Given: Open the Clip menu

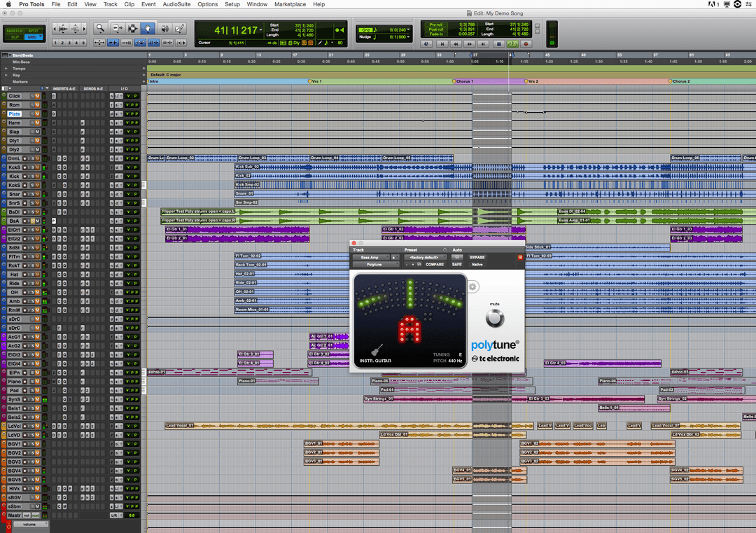Looking at the screenshot, I should [x=129, y=4].
